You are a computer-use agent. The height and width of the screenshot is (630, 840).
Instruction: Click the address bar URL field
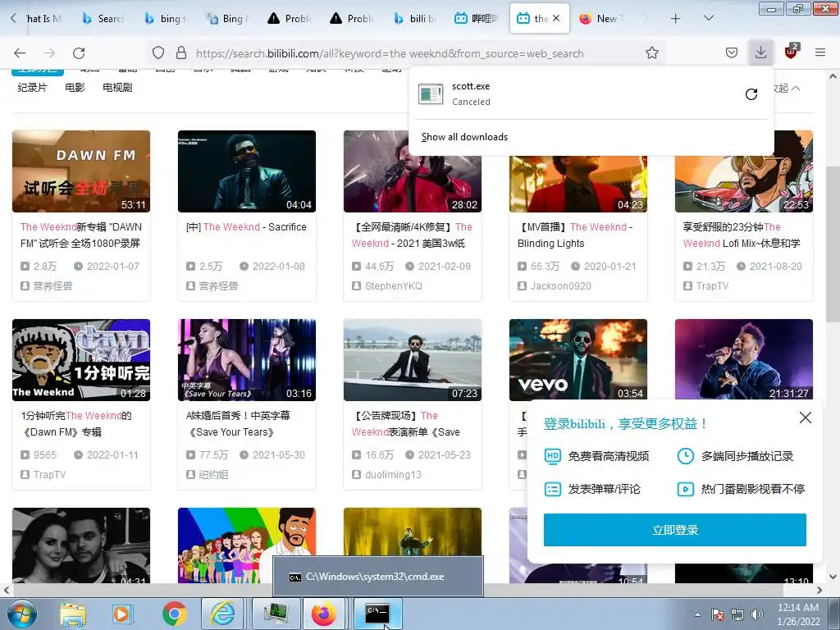(x=390, y=53)
